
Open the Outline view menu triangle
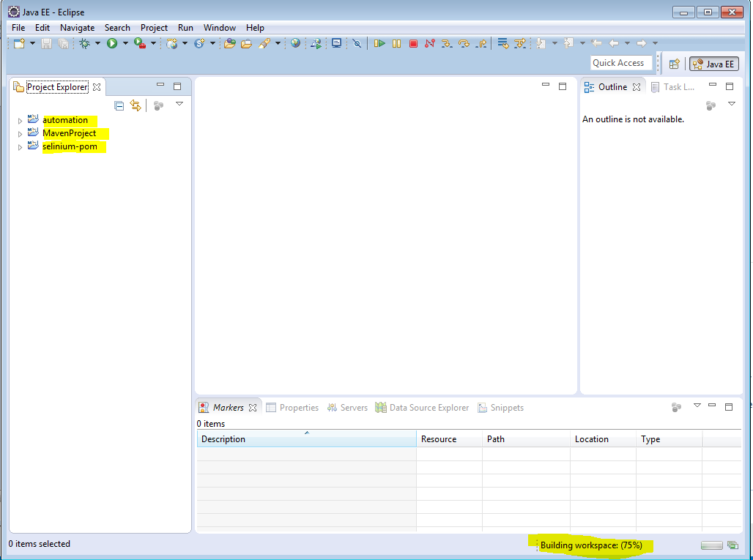point(731,104)
